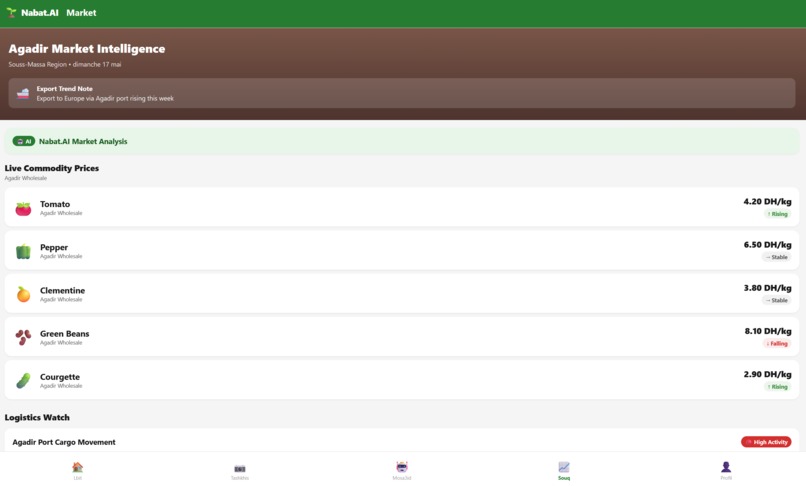The height and width of the screenshot is (486, 806).
Task: Click the green beans icon
Action: point(23,337)
